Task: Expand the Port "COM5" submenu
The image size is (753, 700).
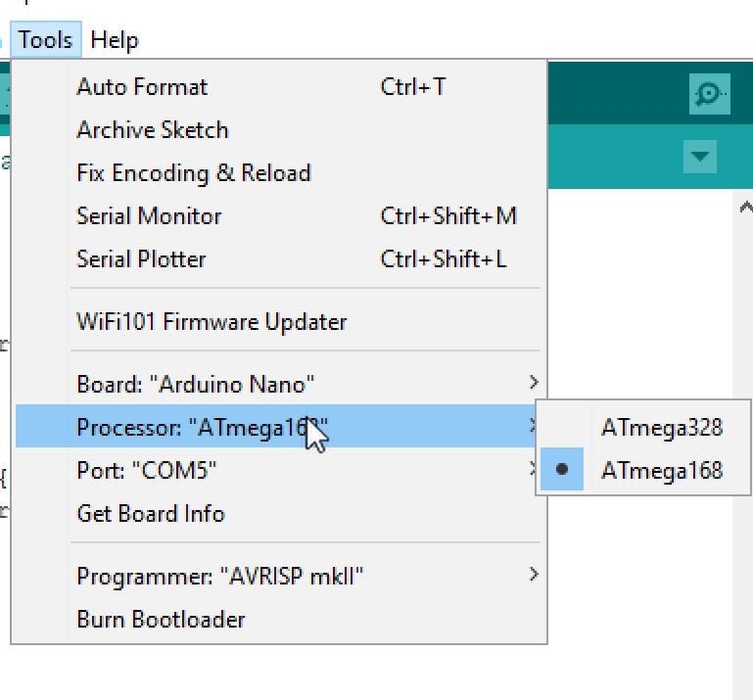Action: [278, 470]
